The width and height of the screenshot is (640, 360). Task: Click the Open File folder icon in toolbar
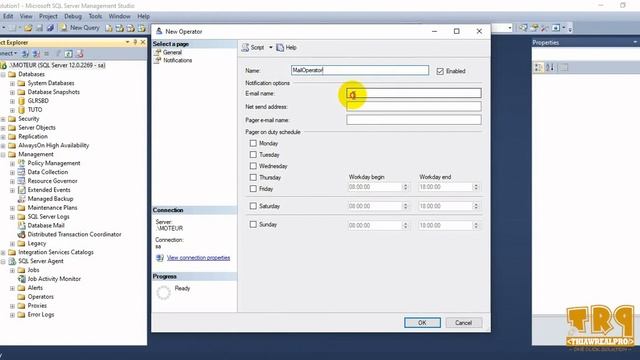28,28
